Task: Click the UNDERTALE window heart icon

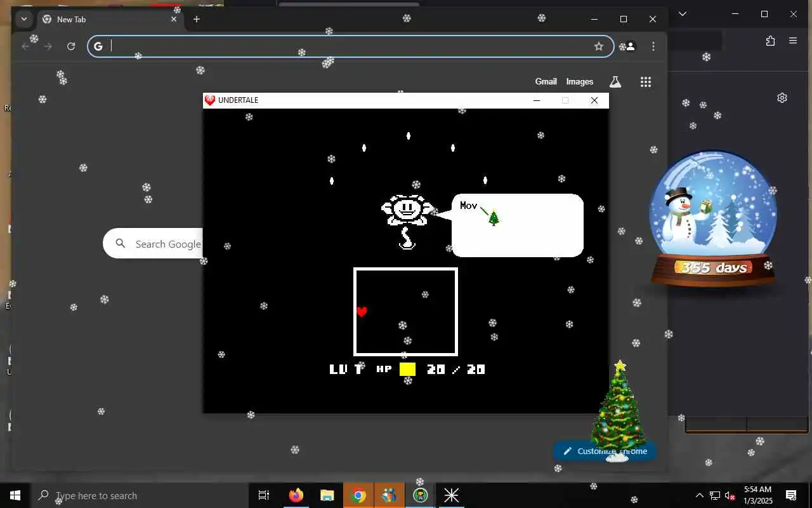Action: pyautogui.click(x=210, y=100)
